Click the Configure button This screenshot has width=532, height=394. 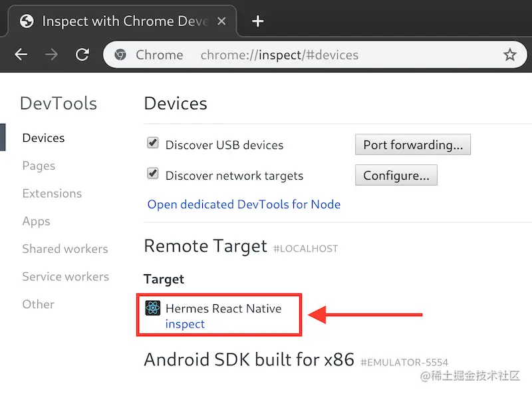coord(396,175)
